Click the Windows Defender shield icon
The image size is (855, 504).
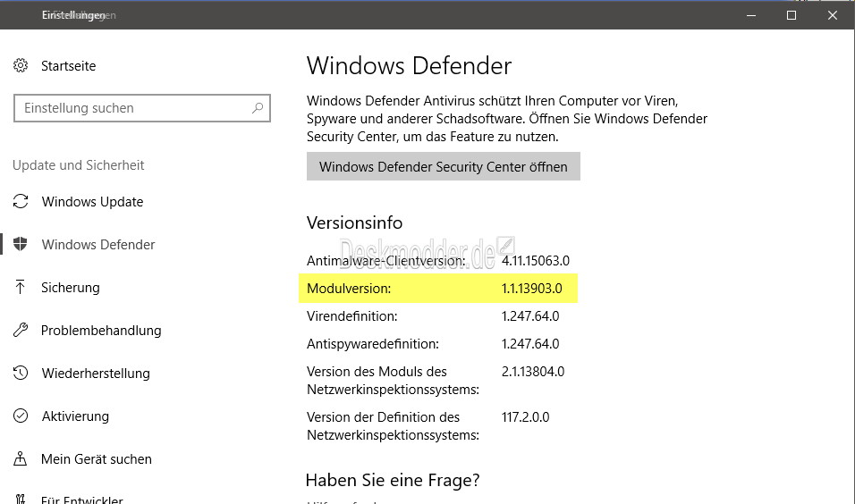pos(21,244)
